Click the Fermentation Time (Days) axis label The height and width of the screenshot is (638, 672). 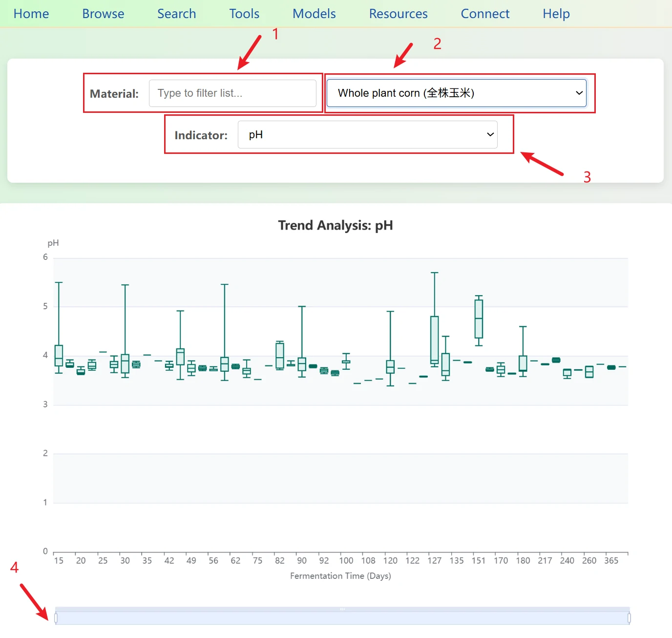click(340, 576)
